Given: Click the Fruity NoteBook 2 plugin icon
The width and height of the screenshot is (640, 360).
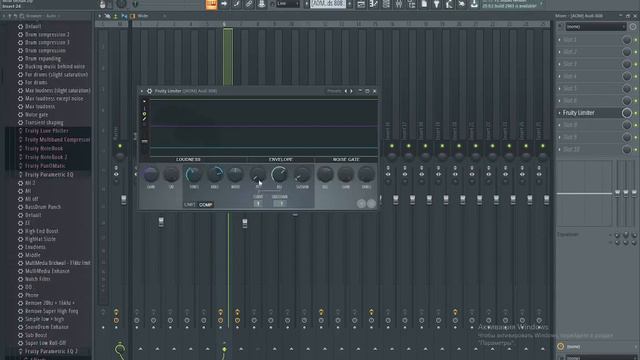Looking at the screenshot, I should (20, 157).
